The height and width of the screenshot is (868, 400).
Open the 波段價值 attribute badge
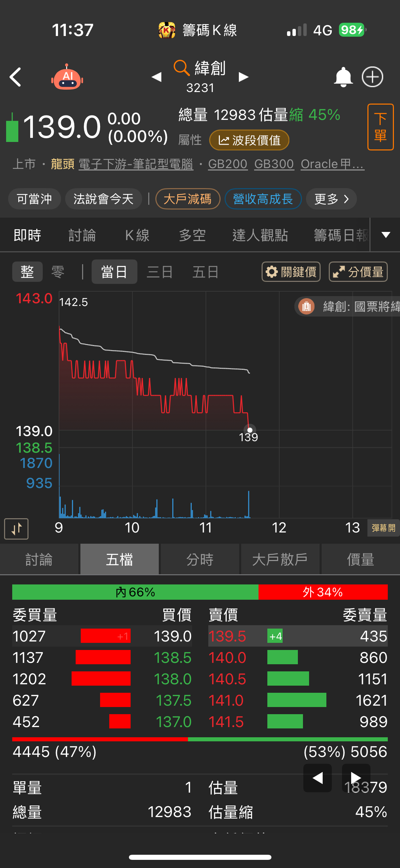[x=249, y=140]
